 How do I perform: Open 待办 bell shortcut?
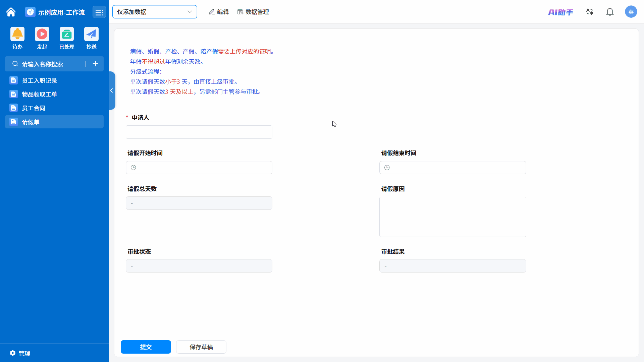[17, 34]
